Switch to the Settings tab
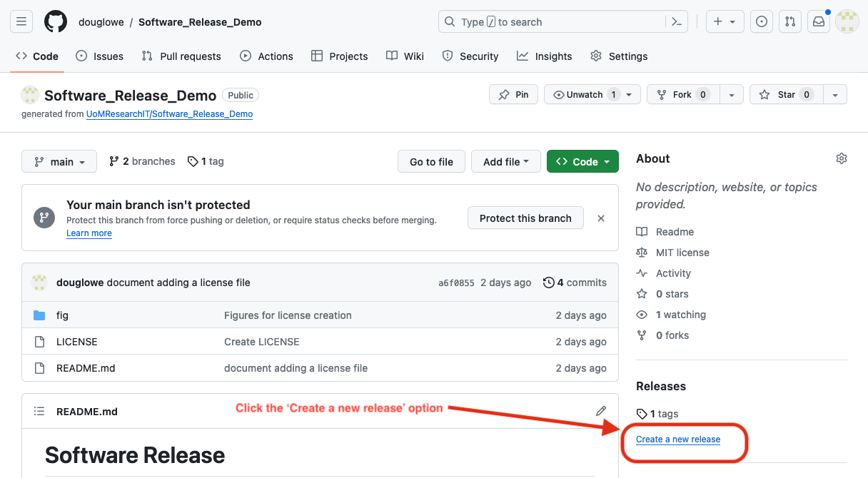The width and height of the screenshot is (868, 478). pos(619,56)
